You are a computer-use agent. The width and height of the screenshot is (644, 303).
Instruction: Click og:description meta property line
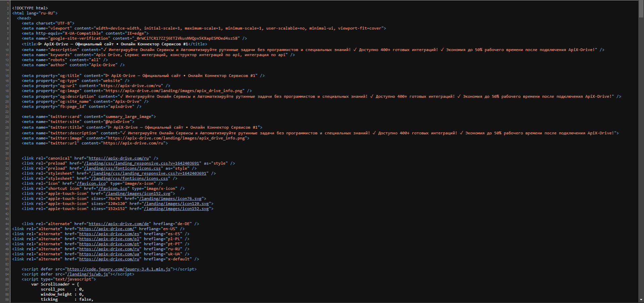321,96
